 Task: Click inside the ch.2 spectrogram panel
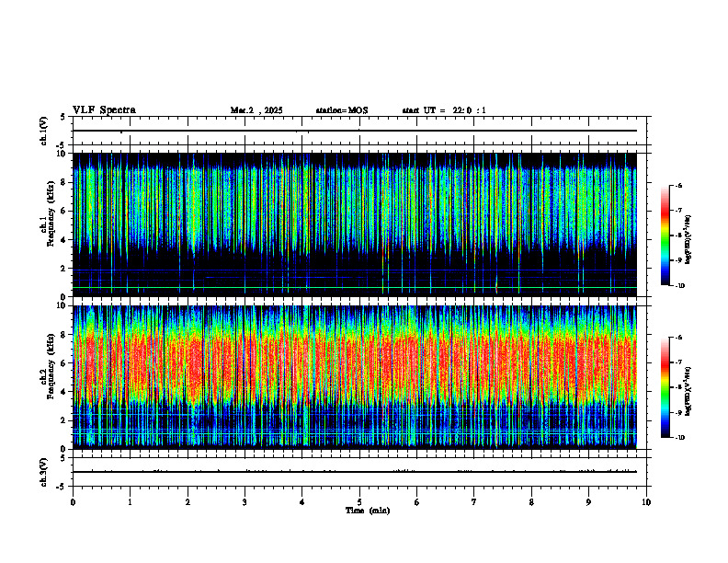pyautogui.click(x=355, y=377)
